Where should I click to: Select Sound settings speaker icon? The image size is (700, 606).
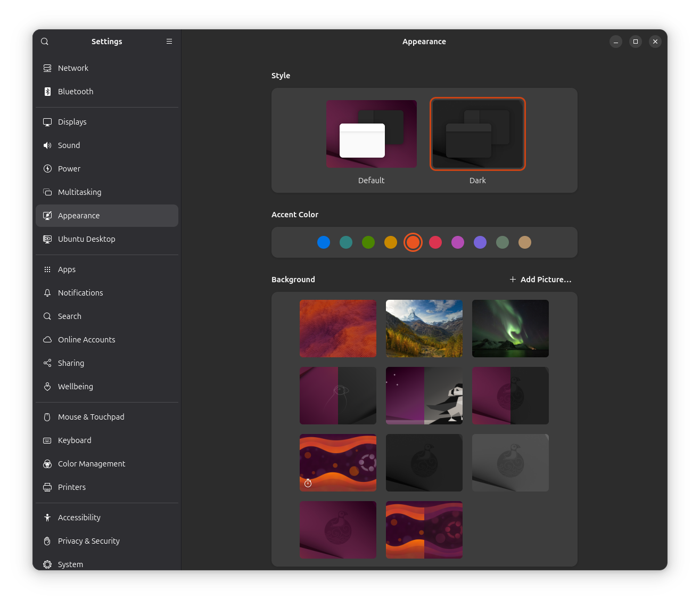pyautogui.click(x=47, y=145)
